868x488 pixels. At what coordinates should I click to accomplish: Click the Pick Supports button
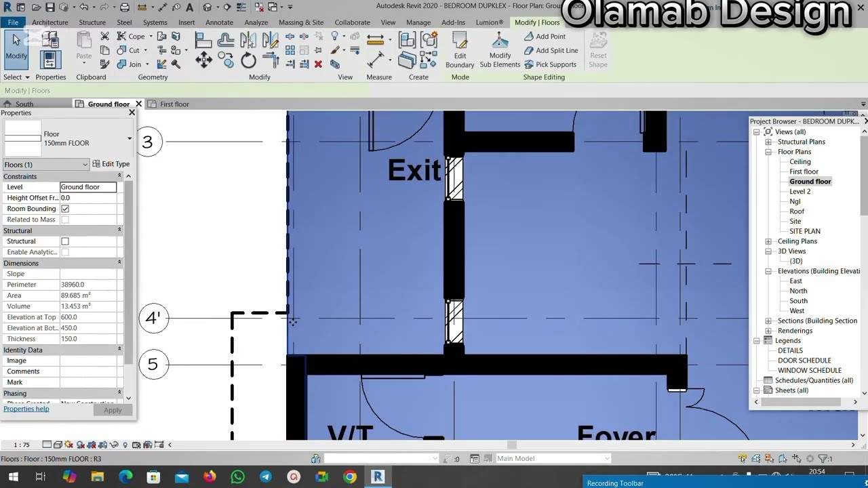(x=550, y=64)
